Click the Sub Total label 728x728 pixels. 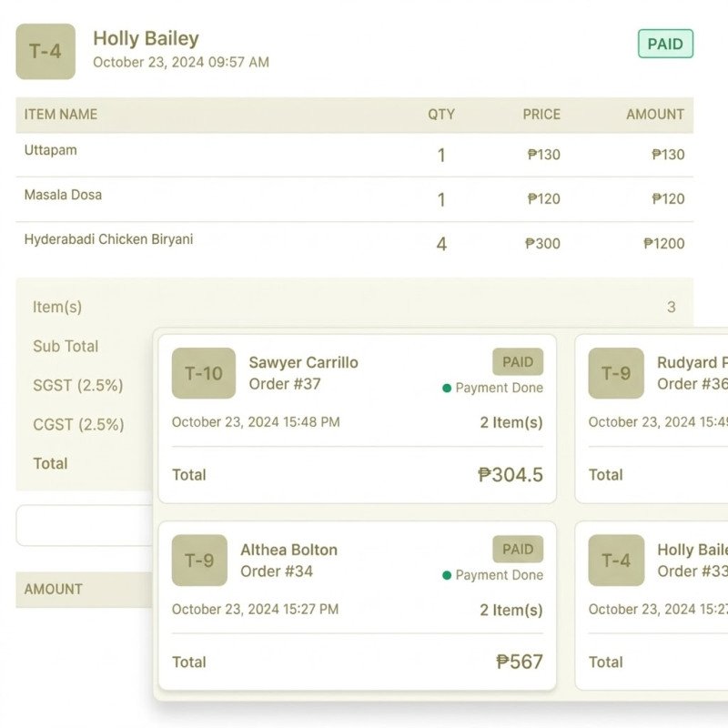pyautogui.click(x=66, y=347)
